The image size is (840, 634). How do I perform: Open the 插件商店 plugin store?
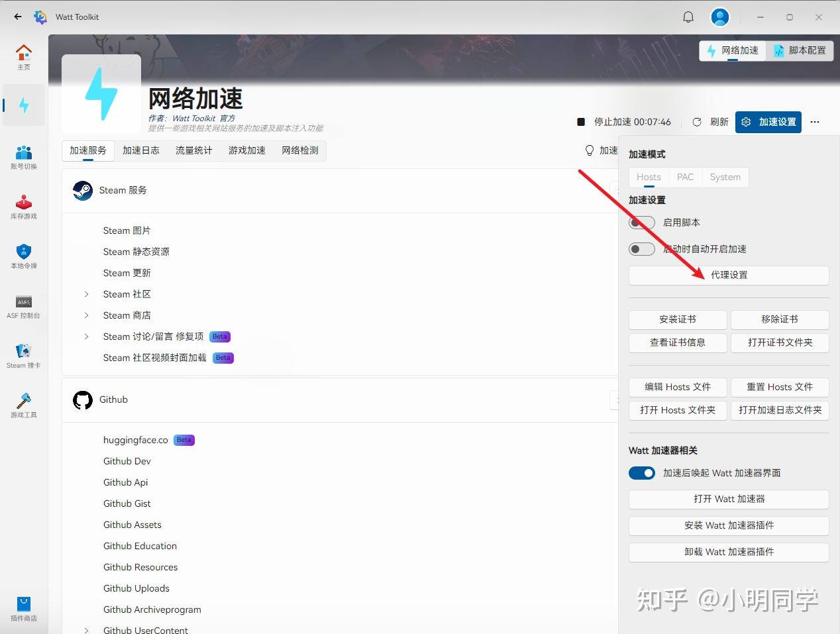click(24, 608)
